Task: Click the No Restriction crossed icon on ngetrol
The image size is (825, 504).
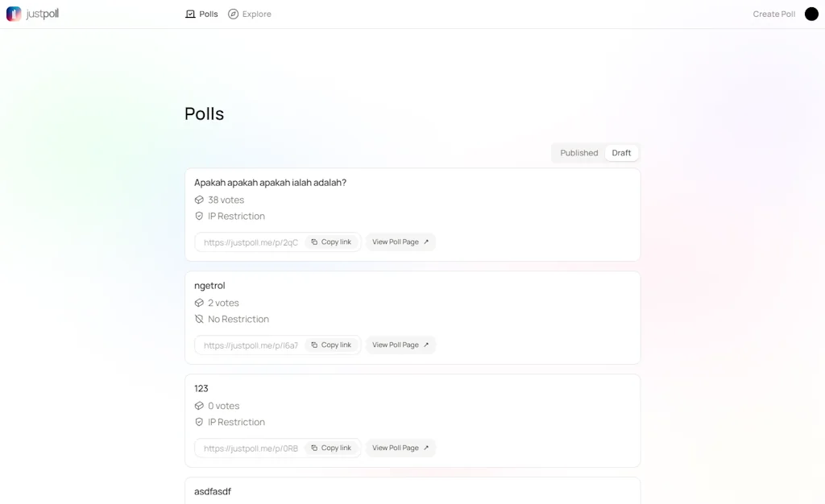Action: 198,319
